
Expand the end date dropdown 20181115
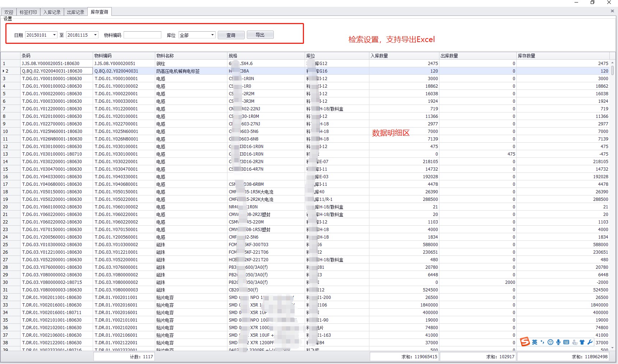(x=95, y=35)
